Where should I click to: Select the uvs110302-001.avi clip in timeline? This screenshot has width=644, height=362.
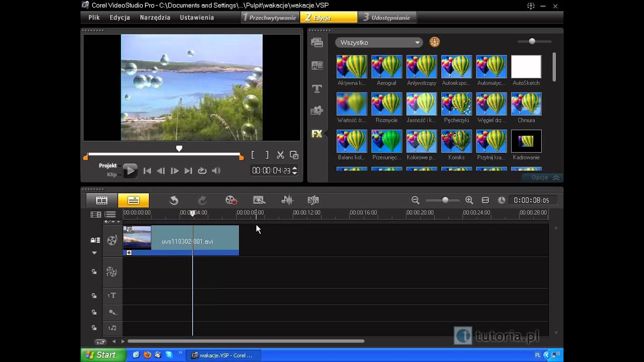(181, 240)
